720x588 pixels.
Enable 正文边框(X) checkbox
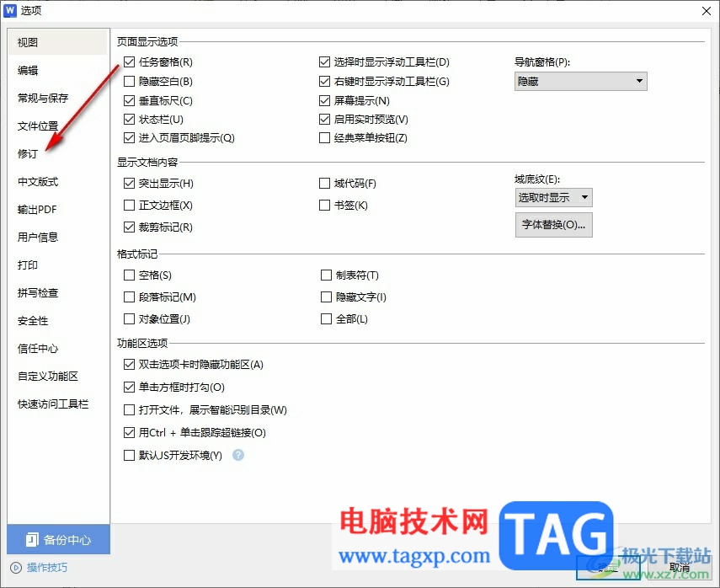129,205
